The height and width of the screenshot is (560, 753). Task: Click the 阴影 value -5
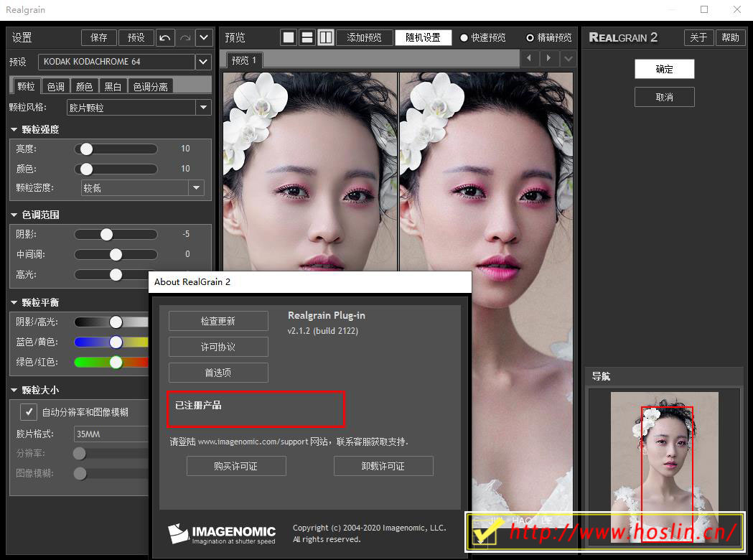coord(187,234)
